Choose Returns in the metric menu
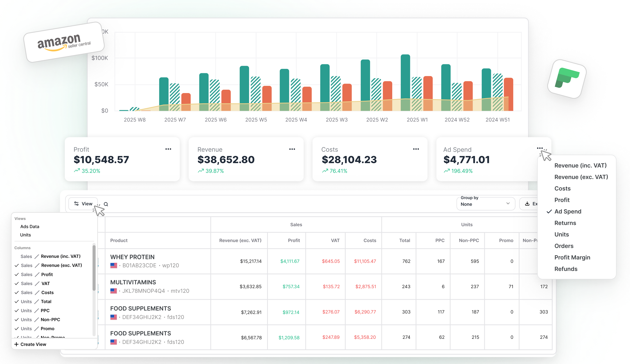The height and width of the screenshot is (364, 630). tap(565, 223)
